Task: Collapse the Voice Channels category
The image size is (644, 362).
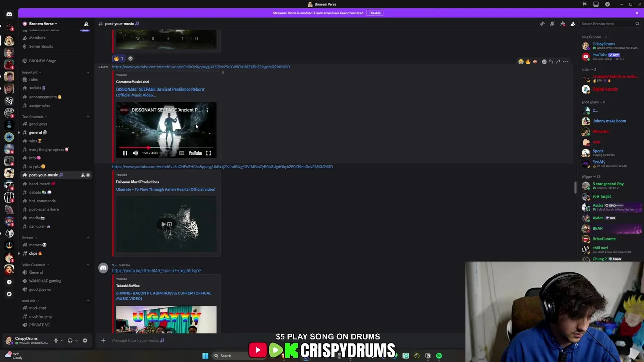Action: tap(34, 265)
